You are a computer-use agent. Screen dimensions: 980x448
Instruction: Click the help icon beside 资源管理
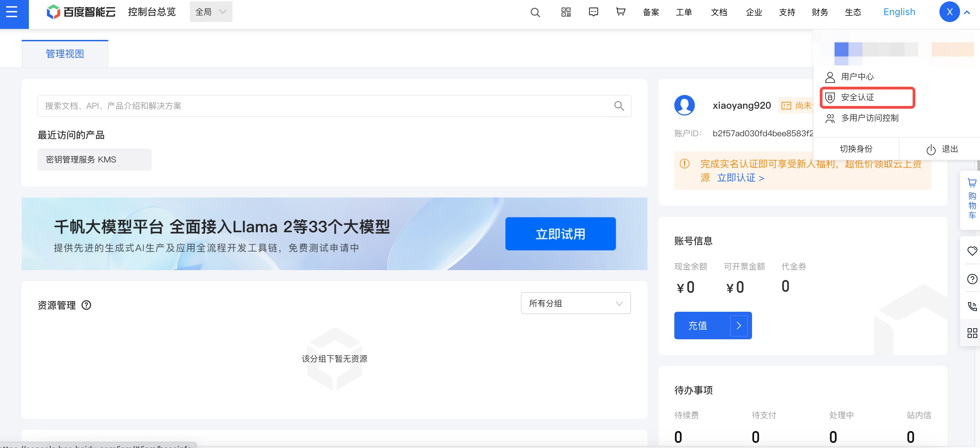pyautogui.click(x=86, y=305)
